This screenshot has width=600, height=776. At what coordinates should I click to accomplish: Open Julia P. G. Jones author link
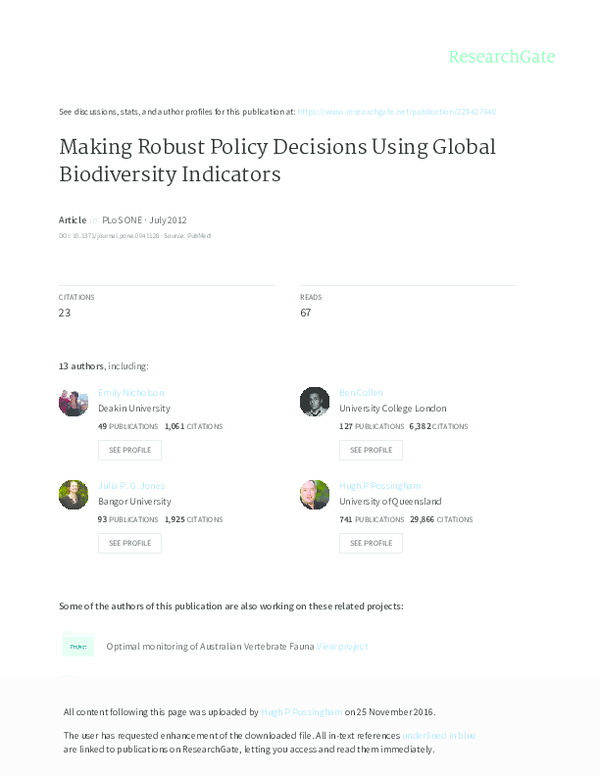[131, 485]
